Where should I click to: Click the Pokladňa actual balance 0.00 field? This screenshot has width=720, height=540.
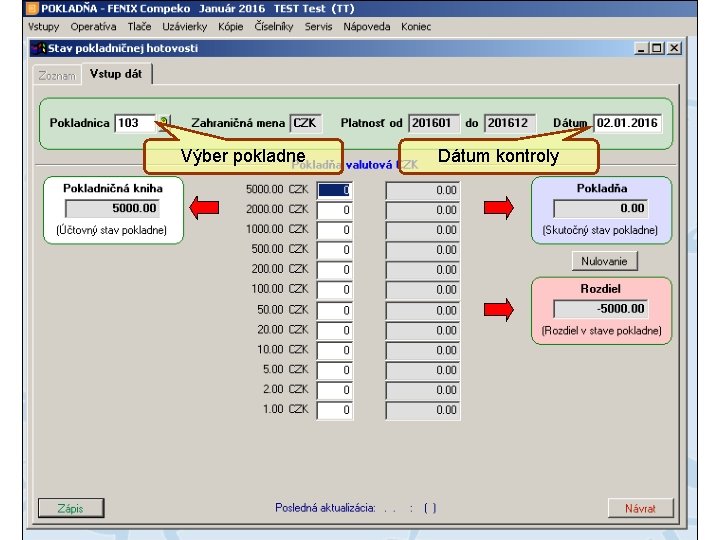coord(601,208)
